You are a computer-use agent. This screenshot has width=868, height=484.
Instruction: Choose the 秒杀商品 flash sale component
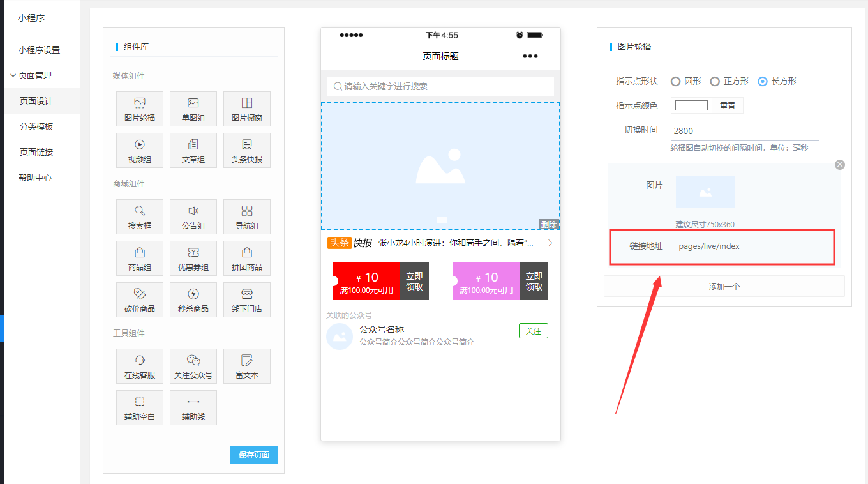[193, 300]
